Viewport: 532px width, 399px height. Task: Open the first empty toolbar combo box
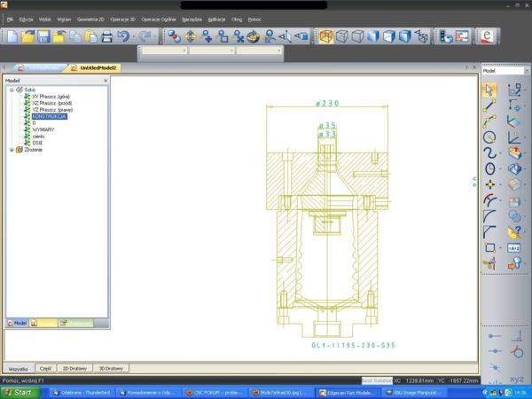tap(164, 51)
